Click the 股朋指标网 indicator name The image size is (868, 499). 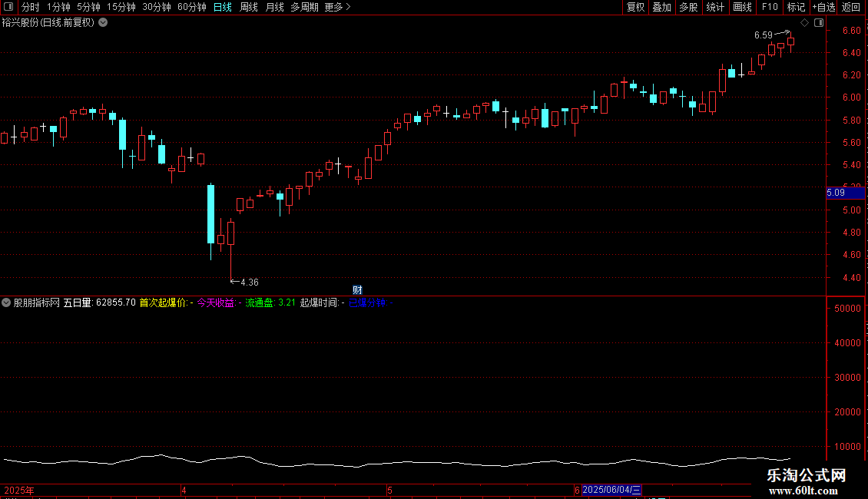(x=37, y=302)
